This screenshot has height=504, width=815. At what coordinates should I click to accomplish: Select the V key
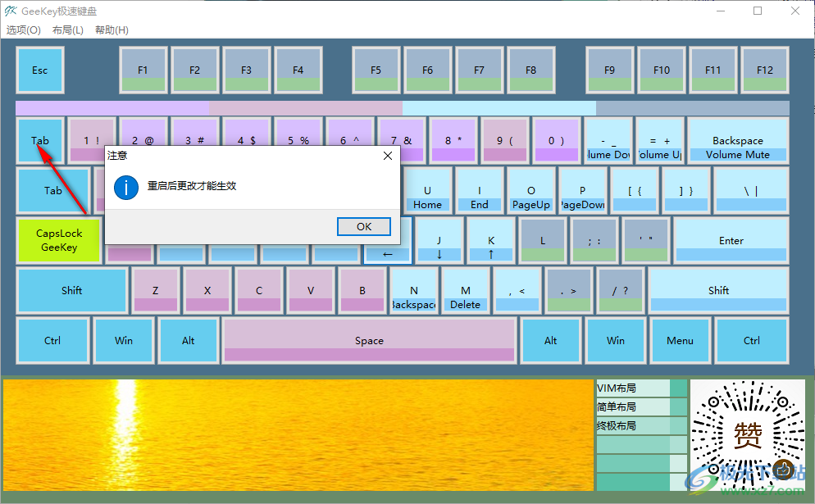(x=310, y=290)
